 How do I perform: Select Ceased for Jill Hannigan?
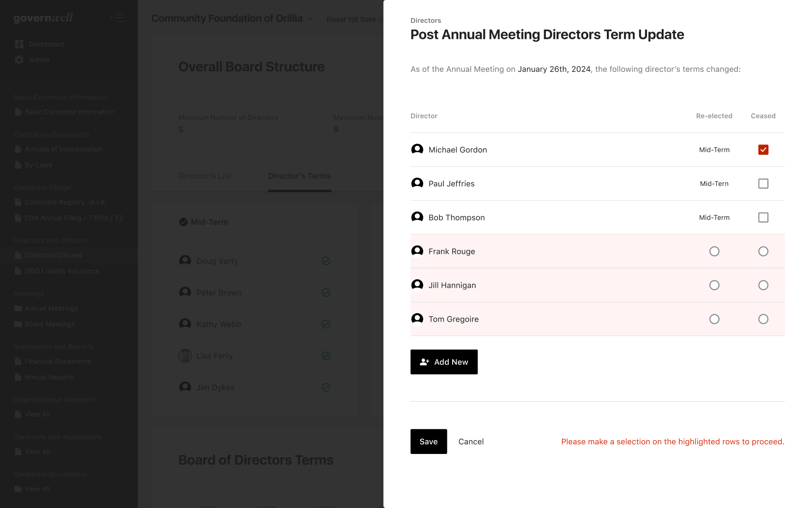[x=763, y=285]
